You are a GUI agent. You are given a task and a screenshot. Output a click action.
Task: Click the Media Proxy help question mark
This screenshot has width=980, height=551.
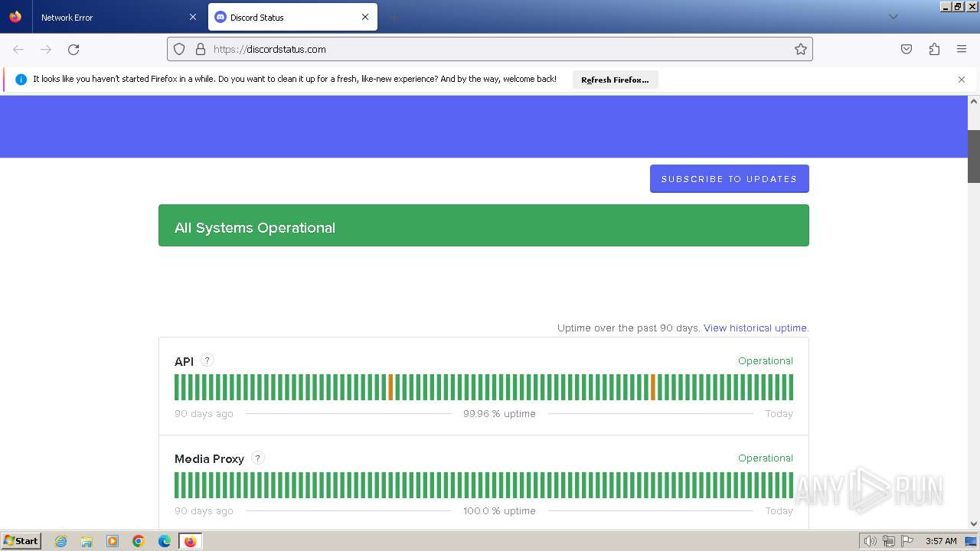click(x=258, y=458)
